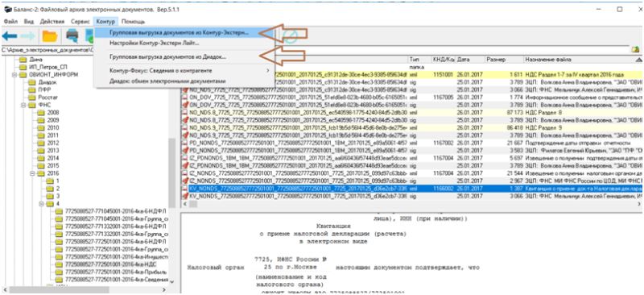The width and height of the screenshot is (644, 295).
Task: Choose Групповая выгрузка документов из Контур-Экстерн
Action: [x=179, y=32]
